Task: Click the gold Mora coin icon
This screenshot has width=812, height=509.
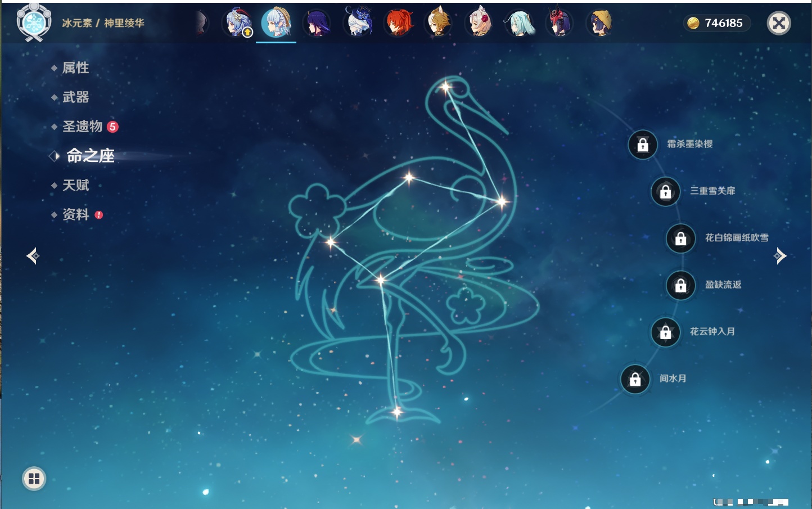Action: (x=693, y=23)
